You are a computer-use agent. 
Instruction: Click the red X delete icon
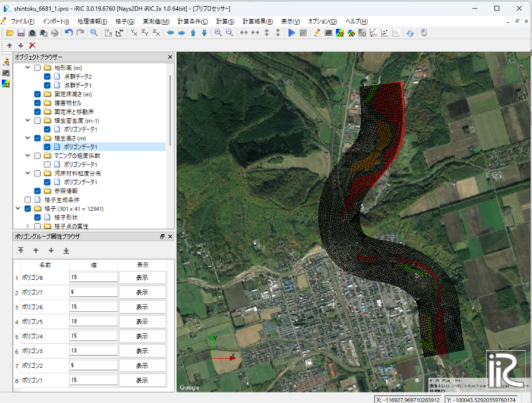click(32, 45)
